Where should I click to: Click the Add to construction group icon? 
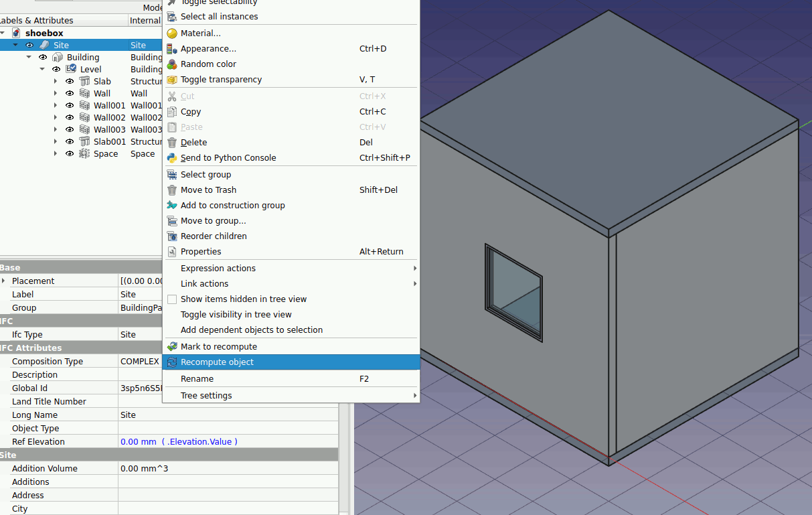coord(172,206)
